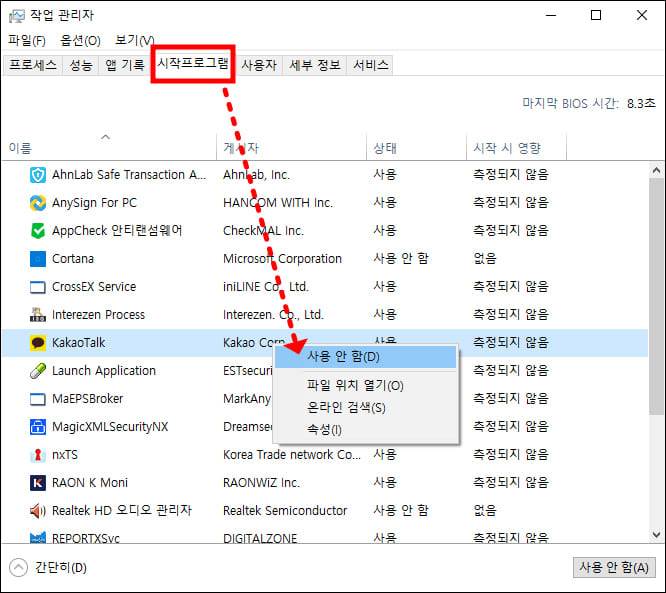Click the scrollbar down arrow
This screenshot has height=593, width=666.
tap(656, 535)
